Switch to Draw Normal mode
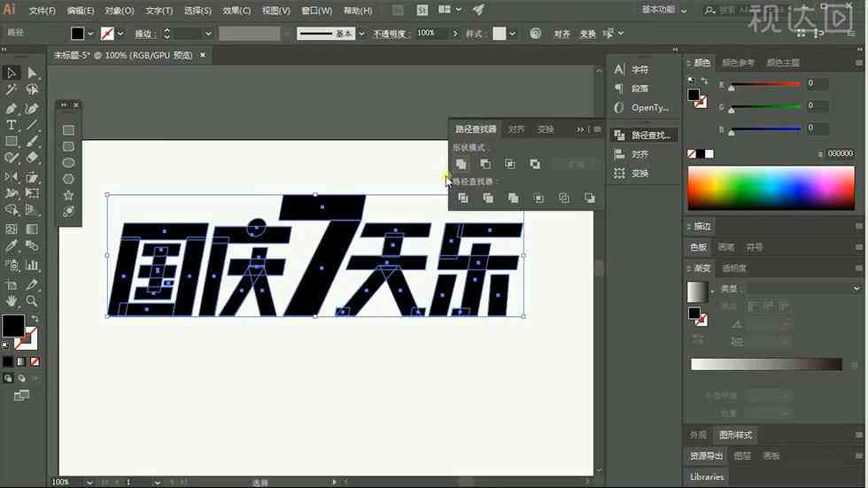The width and height of the screenshot is (868, 488). point(8,378)
